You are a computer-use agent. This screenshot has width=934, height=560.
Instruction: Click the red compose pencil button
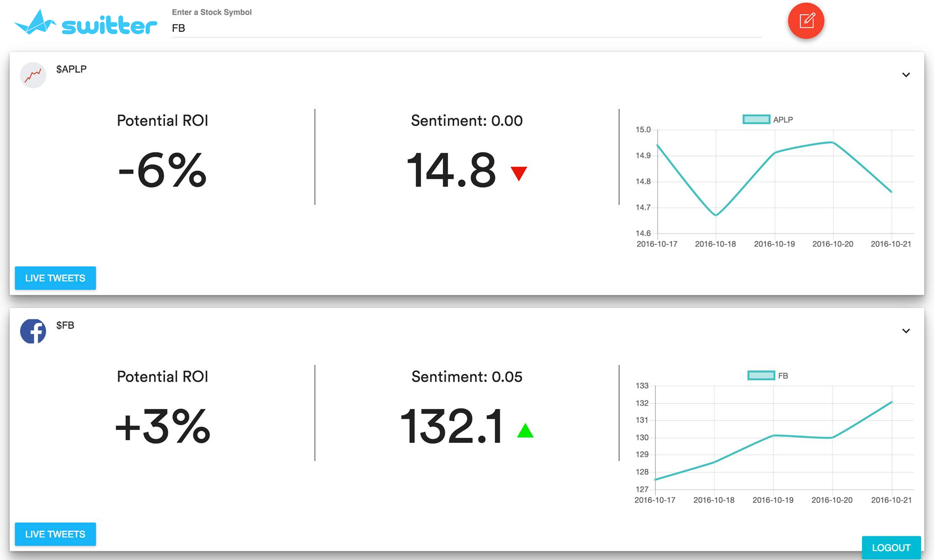[x=806, y=21]
